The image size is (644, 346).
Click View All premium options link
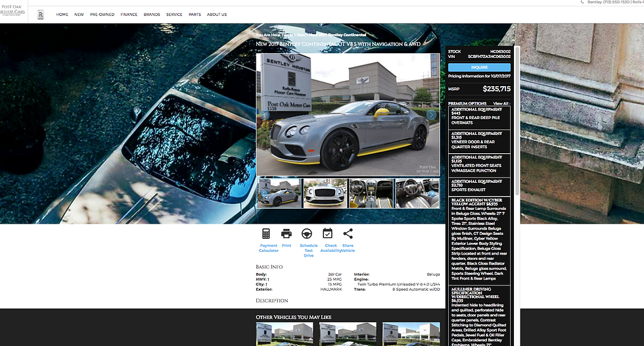click(x=501, y=103)
